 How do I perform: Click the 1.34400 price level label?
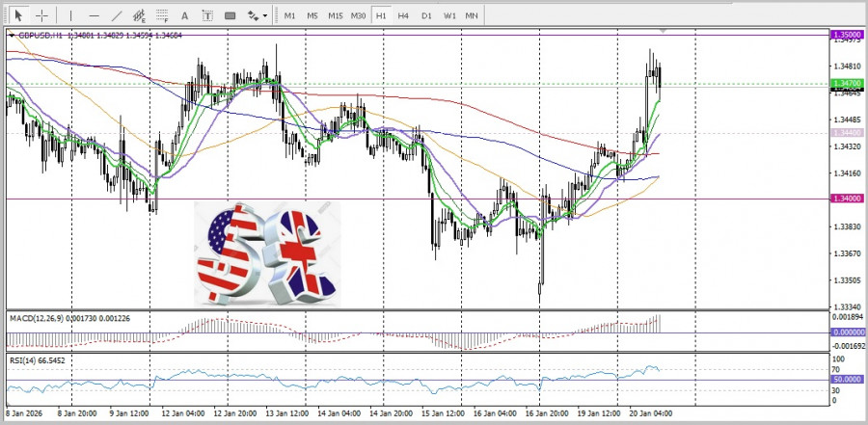(848, 133)
